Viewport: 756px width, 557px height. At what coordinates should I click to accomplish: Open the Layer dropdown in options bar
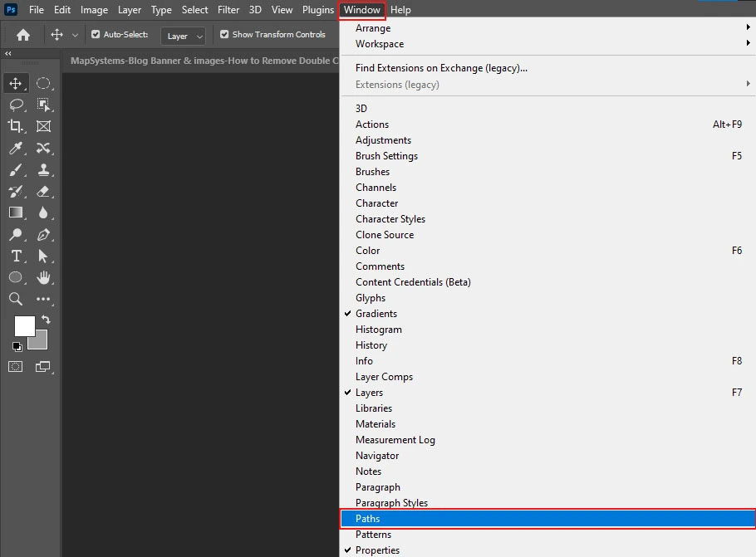pos(184,36)
